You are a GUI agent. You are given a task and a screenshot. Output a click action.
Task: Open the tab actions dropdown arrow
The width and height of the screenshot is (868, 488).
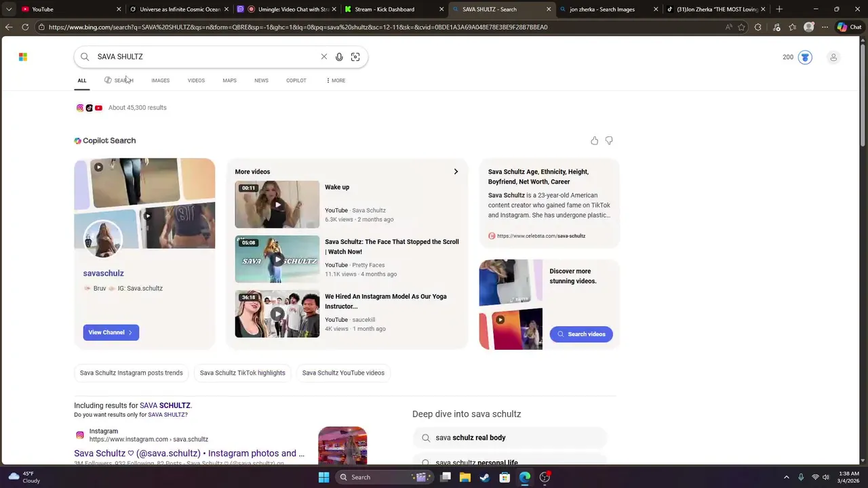pyautogui.click(x=9, y=9)
